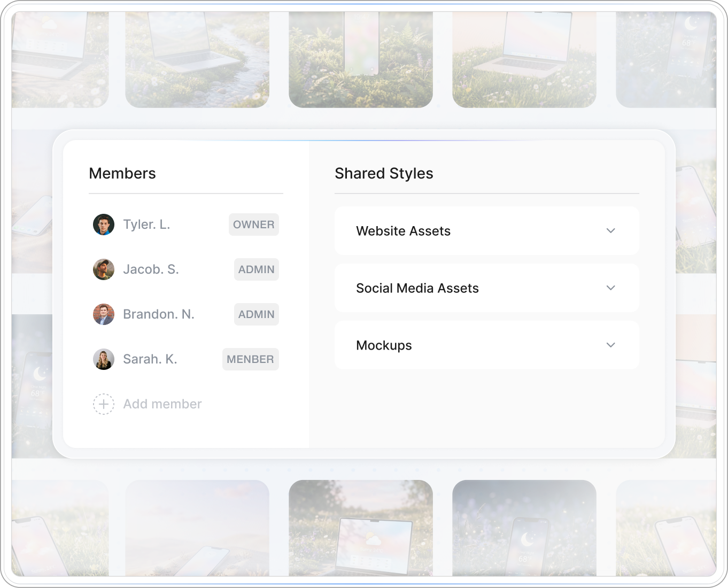Click the ADMIN badge next to Jacob S.
The width and height of the screenshot is (728, 588).
256,269
